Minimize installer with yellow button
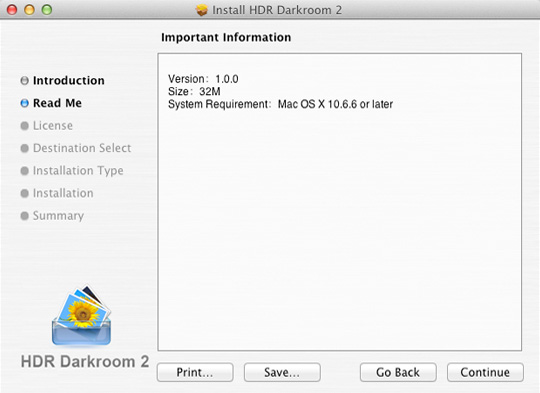Screen dimensions: 540x393 [29, 10]
